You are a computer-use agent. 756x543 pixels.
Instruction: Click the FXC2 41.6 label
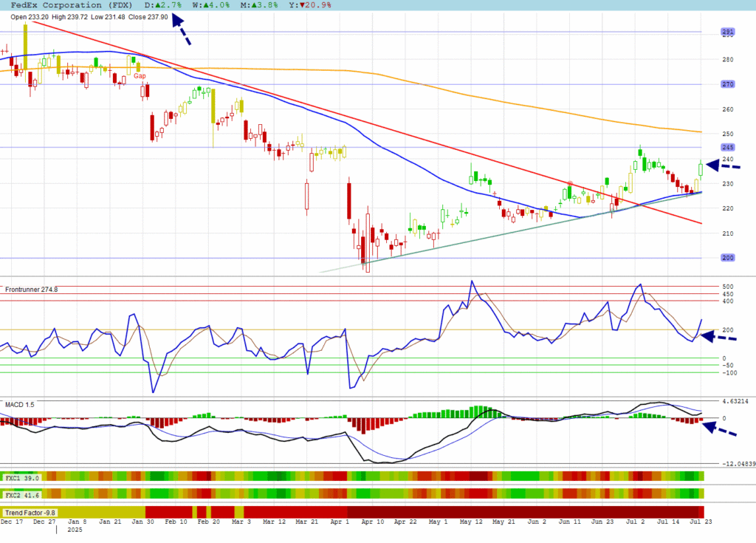click(x=22, y=495)
